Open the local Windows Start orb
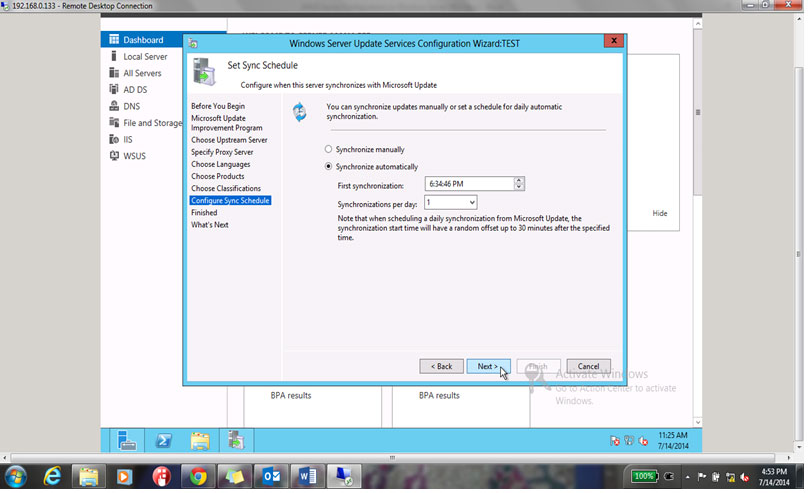Viewport: 809px width, 493px height. [x=15, y=476]
